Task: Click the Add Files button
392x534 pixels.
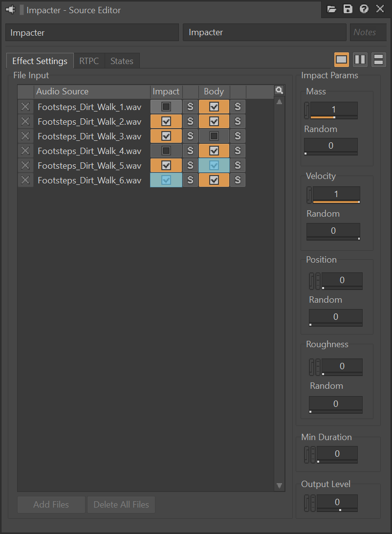Action: (51, 504)
